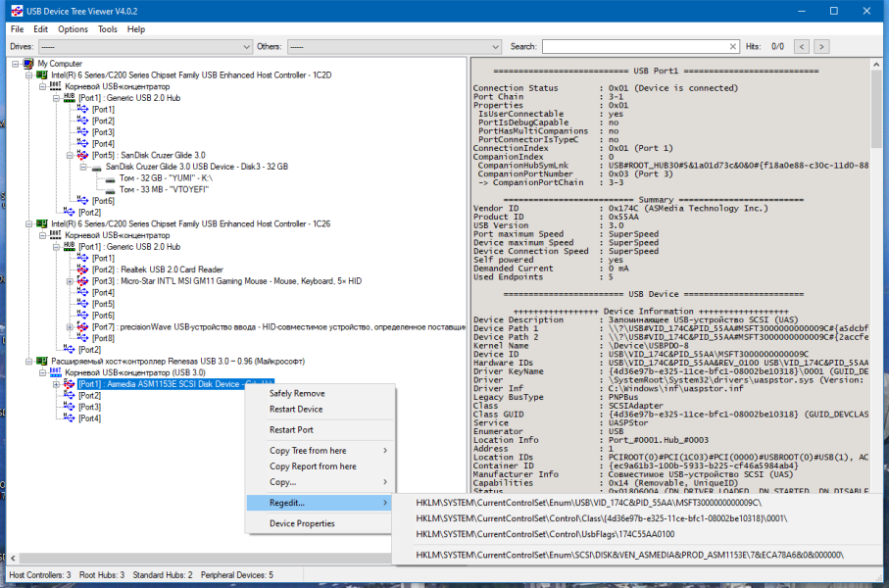Viewport: 889px width, 588px height.
Task: Click the details pane scroll-up arrow
Action: 876,65
